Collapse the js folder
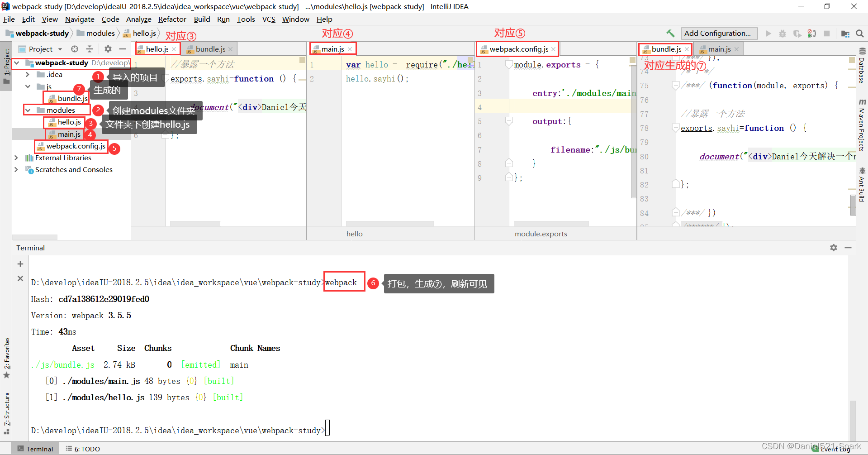Screen dimensions: 868x455 click(28, 86)
